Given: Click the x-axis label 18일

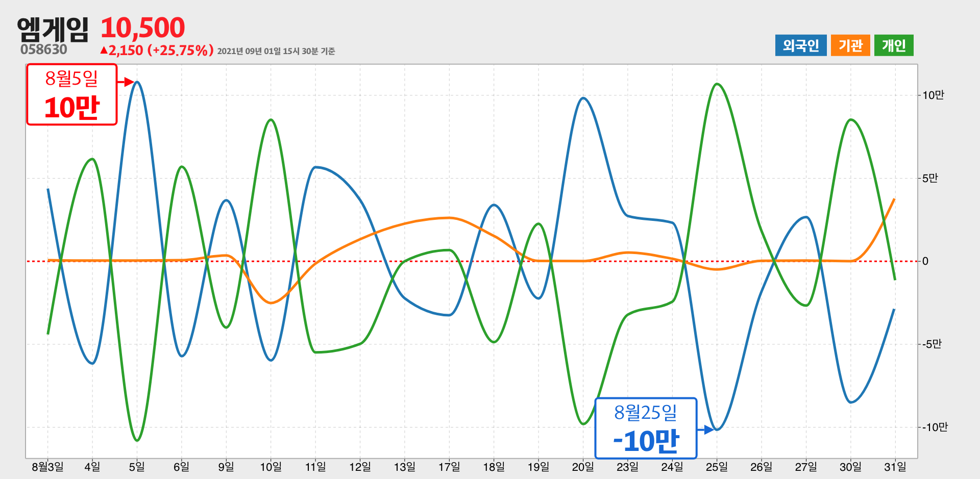Looking at the screenshot, I should (x=494, y=467).
